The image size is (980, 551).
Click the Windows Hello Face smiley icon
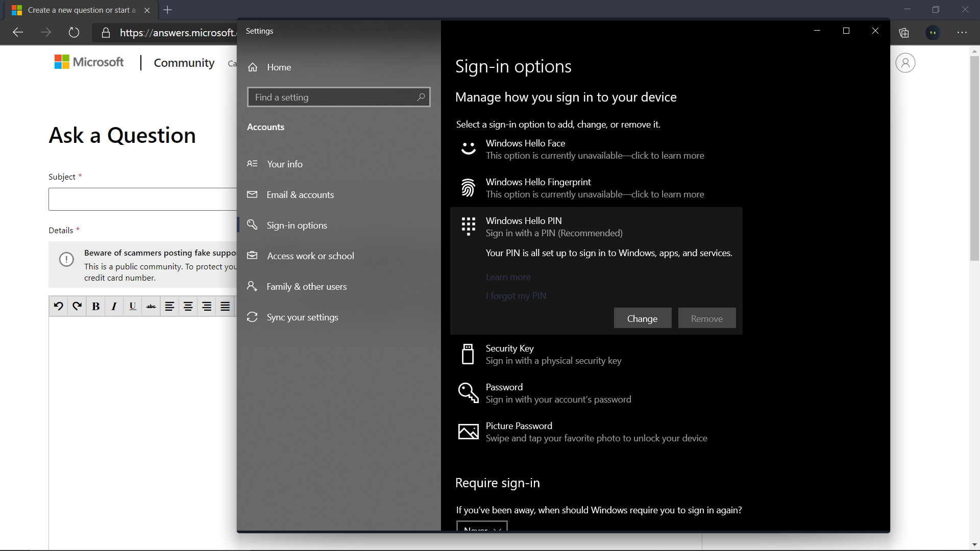coord(468,148)
